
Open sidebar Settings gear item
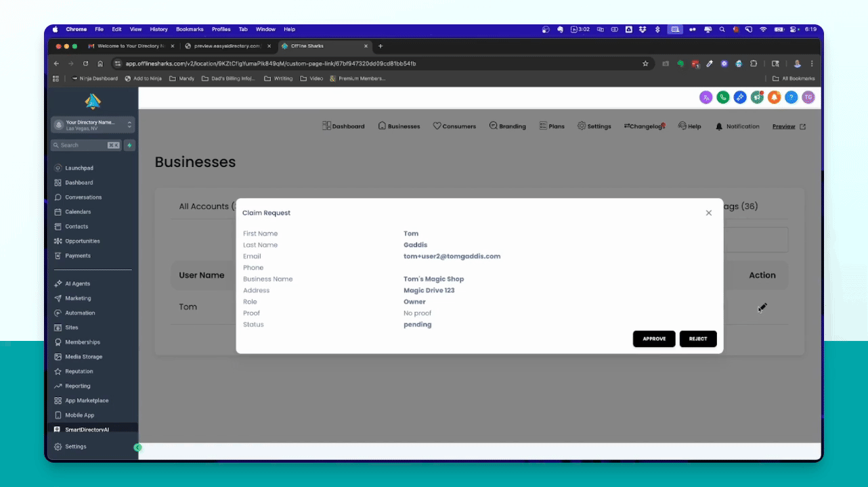tap(75, 446)
